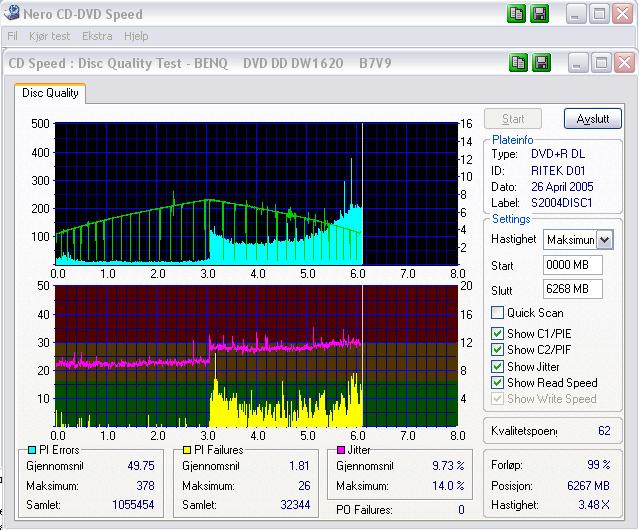640x530 pixels.
Task: Click the Start button
Action: click(x=513, y=119)
